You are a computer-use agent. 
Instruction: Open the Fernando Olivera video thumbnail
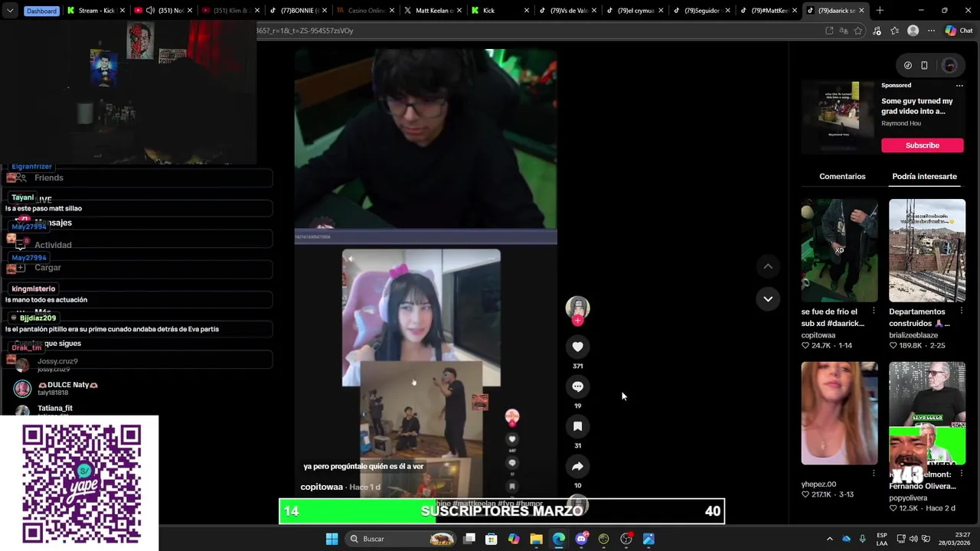[927, 413]
